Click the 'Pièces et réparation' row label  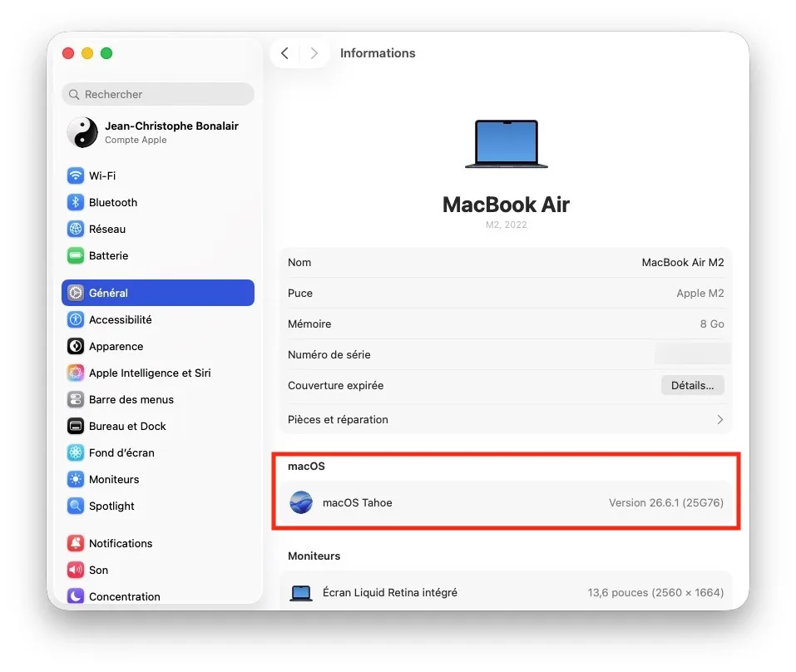coord(338,420)
